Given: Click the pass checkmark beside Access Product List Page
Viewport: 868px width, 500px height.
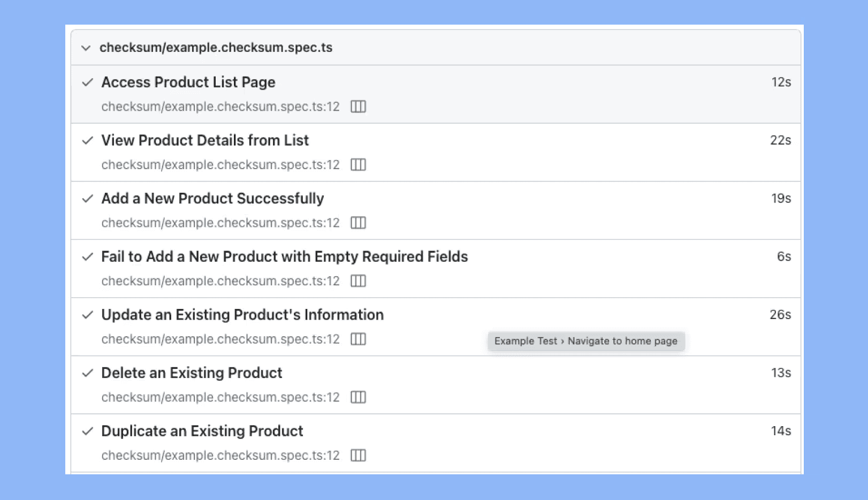Looking at the screenshot, I should pos(88,83).
